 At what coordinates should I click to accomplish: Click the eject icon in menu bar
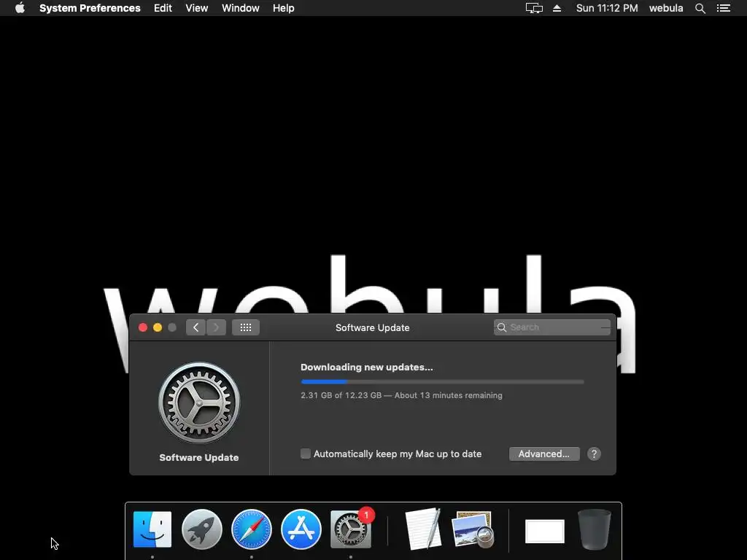pos(557,8)
